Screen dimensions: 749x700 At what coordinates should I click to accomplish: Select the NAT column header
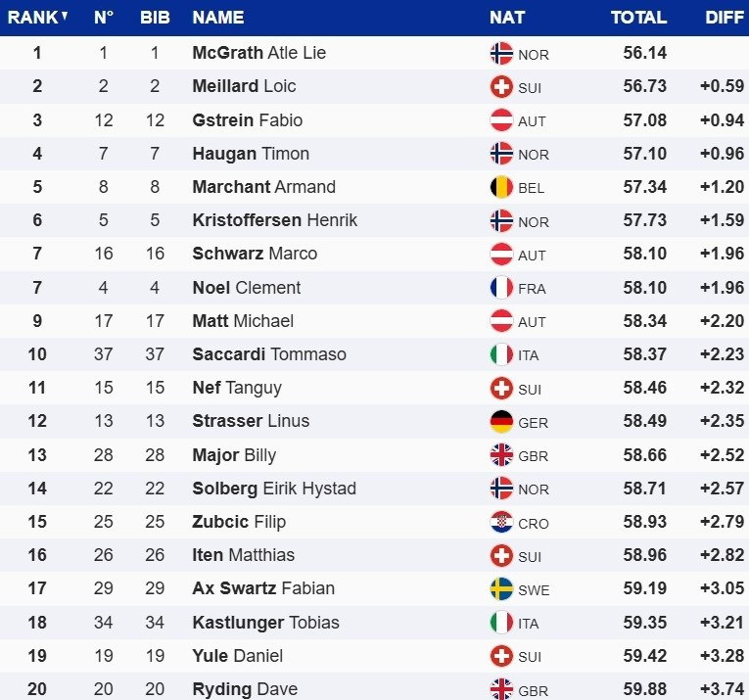[x=507, y=18]
